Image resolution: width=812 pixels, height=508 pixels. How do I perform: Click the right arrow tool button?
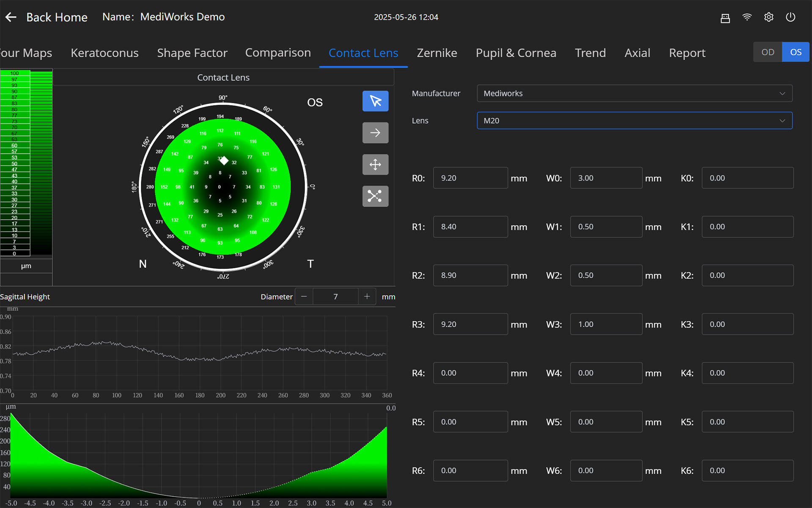(375, 133)
